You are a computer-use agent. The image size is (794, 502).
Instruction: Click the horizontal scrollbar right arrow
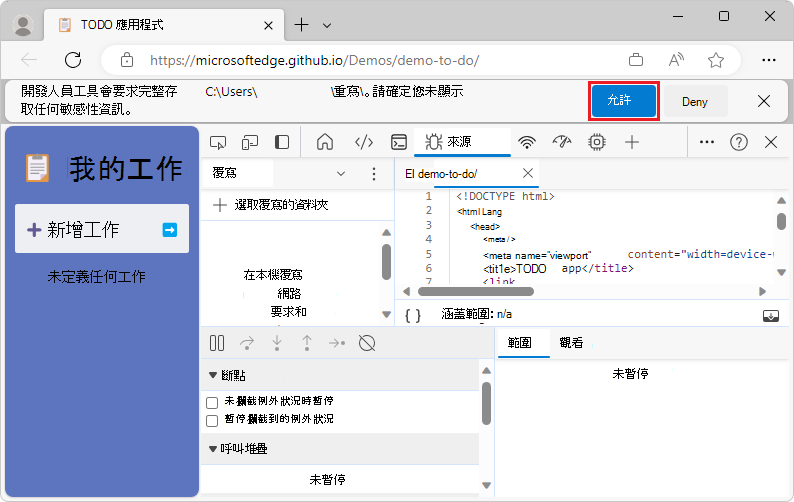coord(762,291)
